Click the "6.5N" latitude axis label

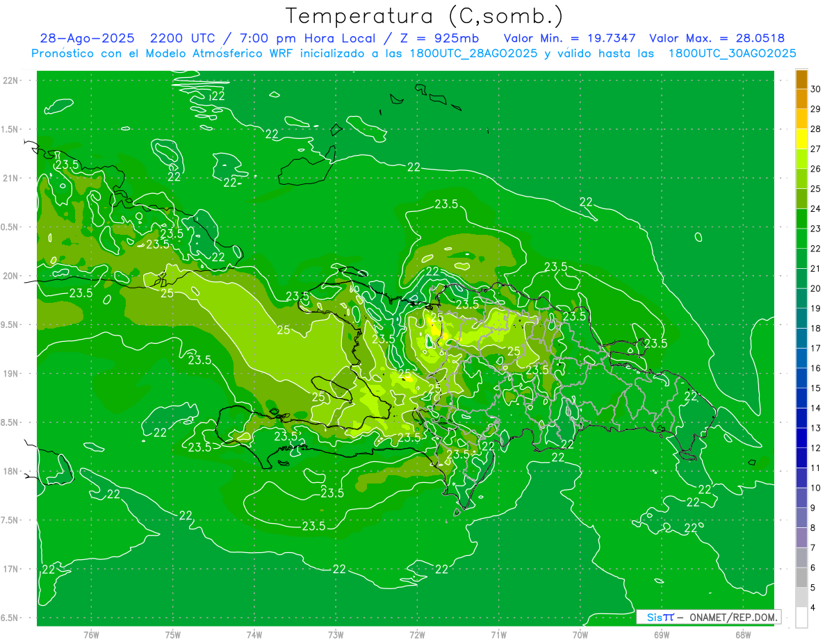click(10, 618)
